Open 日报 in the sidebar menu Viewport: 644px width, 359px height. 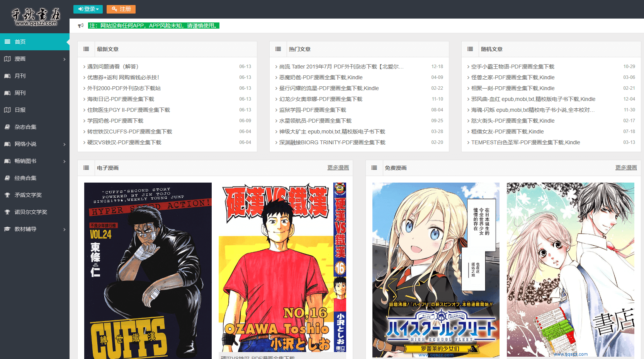click(x=35, y=110)
